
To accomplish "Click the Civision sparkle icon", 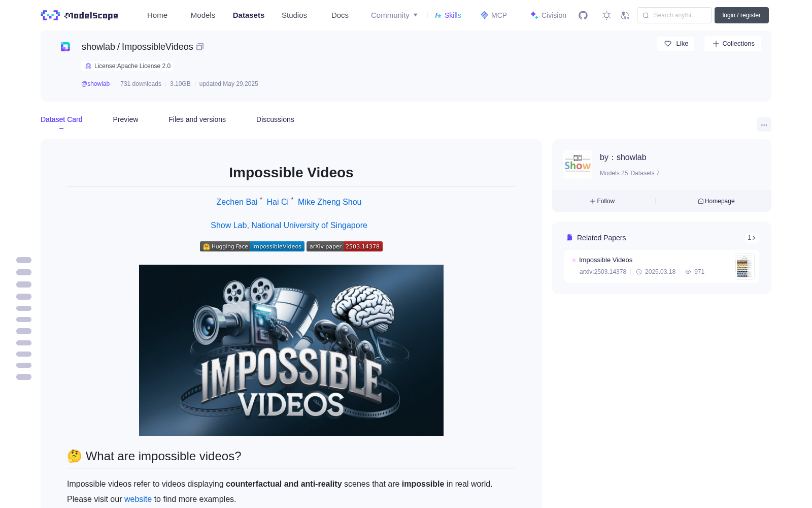I will [534, 15].
